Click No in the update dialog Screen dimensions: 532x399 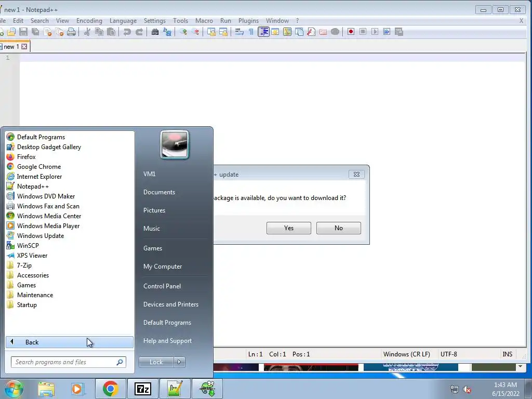pyautogui.click(x=339, y=228)
